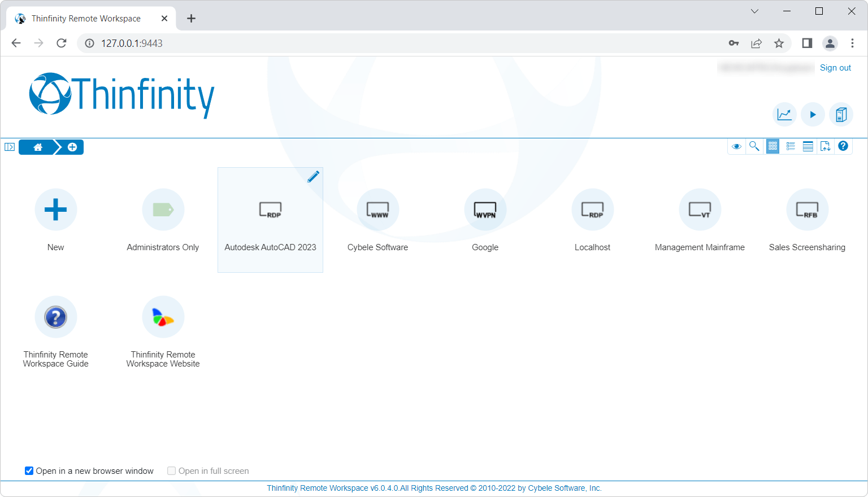Open the Sales Screensharing RFB icon
The height and width of the screenshot is (497, 868).
tap(808, 210)
